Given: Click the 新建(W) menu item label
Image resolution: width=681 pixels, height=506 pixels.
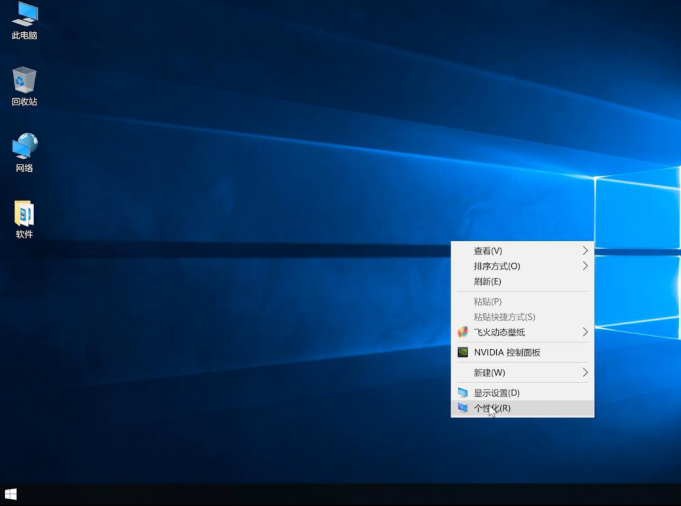Looking at the screenshot, I should 489,372.
